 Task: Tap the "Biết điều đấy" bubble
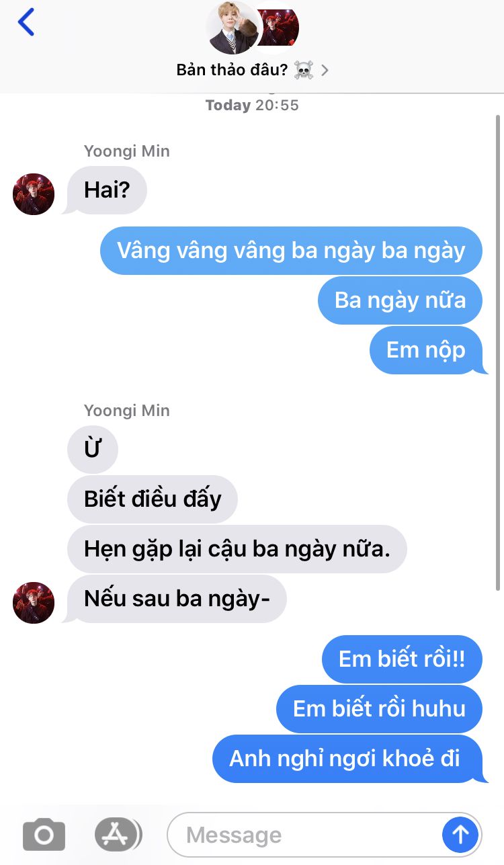click(153, 499)
